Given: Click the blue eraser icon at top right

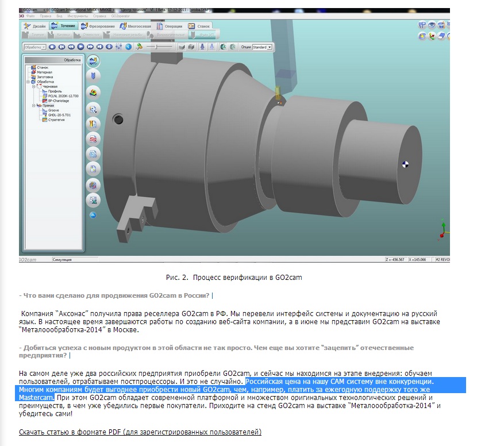Looking at the screenshot, I should pyautogui.click(x=441, y=36).
